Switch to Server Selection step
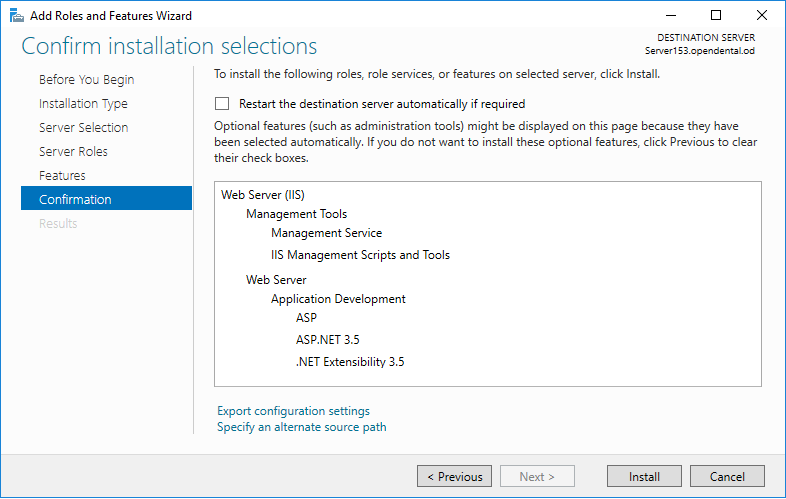The width and height of the screenshot is (786, 499). 84,128
